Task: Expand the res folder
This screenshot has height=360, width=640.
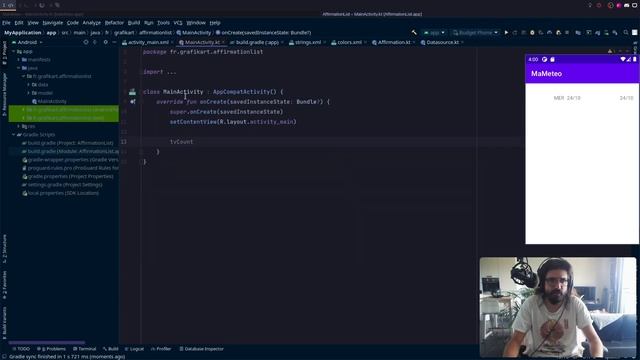Action: tap(18, 127)
